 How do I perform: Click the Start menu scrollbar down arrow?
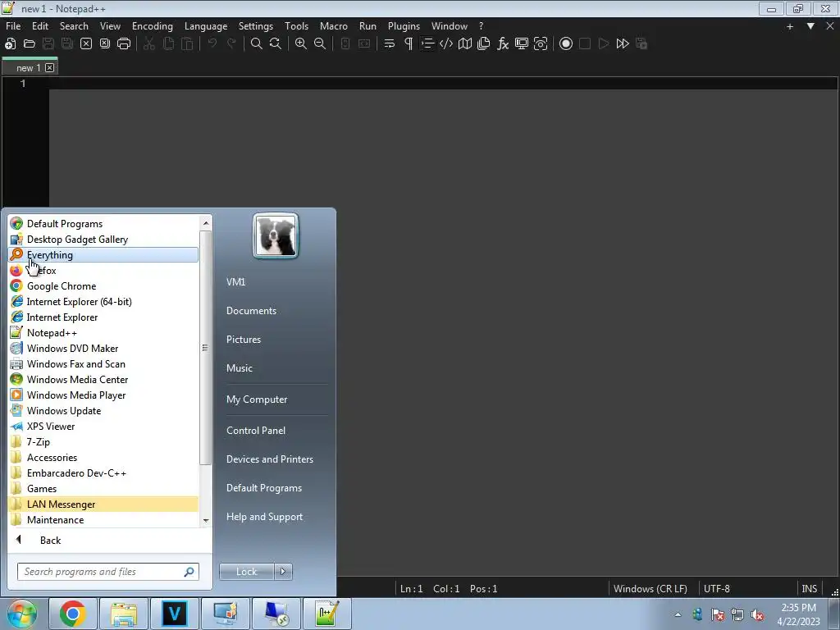click(206, 521)
